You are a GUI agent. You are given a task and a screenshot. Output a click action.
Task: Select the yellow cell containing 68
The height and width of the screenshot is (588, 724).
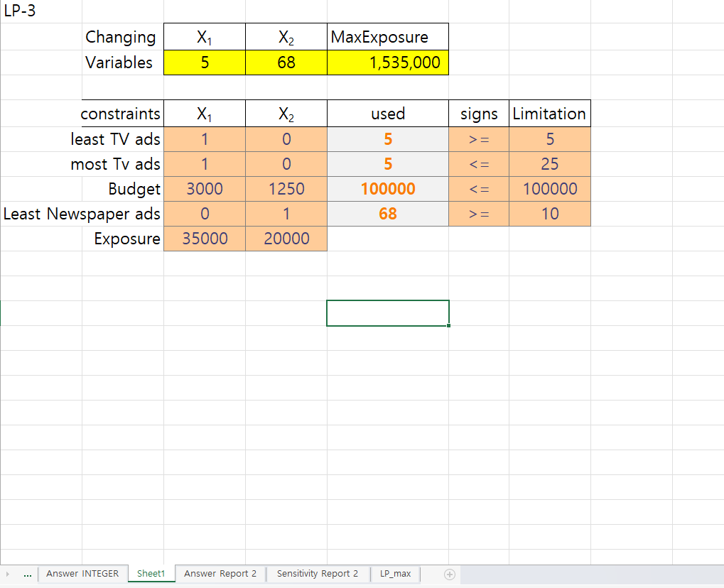click(286, 62)
